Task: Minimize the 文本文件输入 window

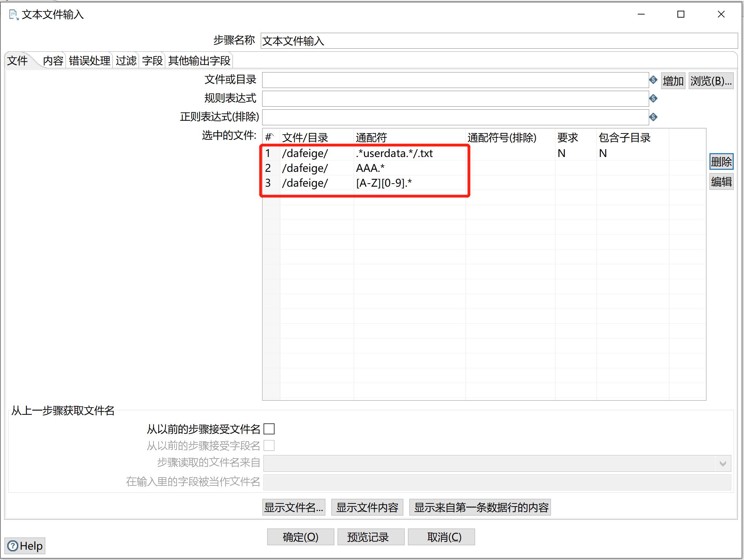Action: tap(641, 14)
